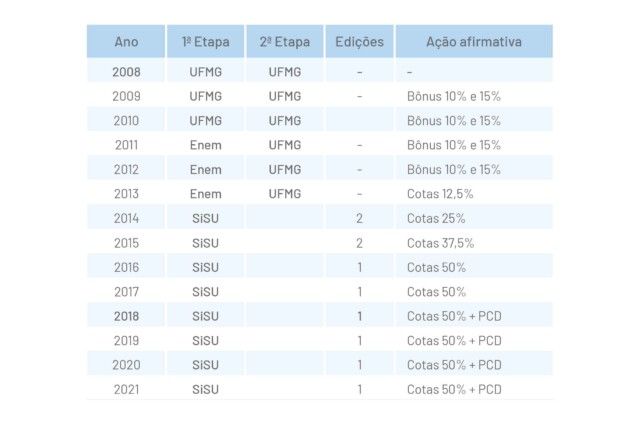Click 1ª Etapa UFMG in 2010 row

[x=205, y=121]
